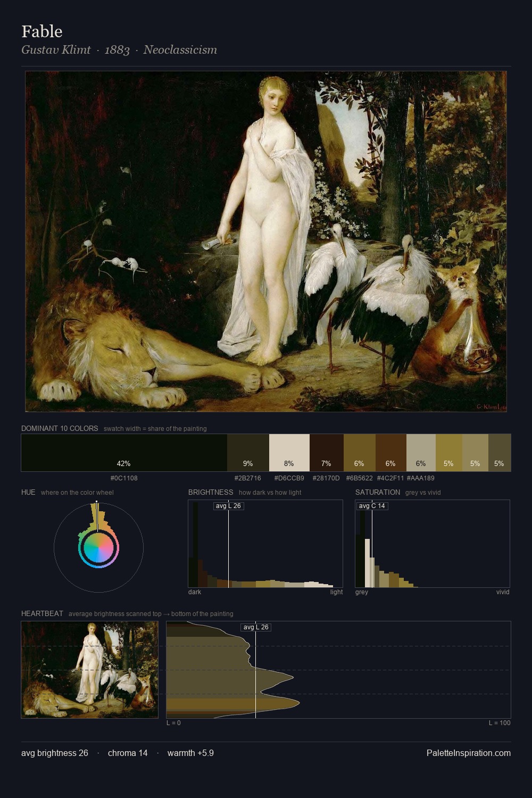Click the 'dark' axis label
The width and height of the screenshot is (532, 798).
pos(195,592)
